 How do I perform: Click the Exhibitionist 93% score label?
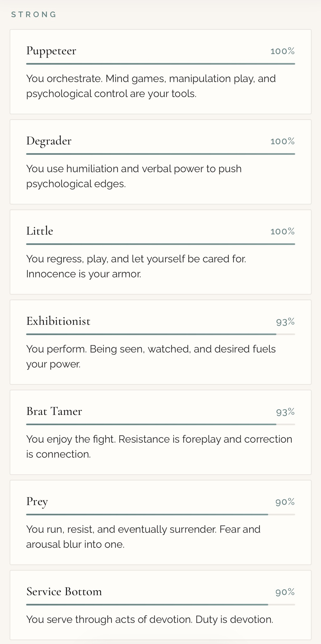click(x=285, y=322)
